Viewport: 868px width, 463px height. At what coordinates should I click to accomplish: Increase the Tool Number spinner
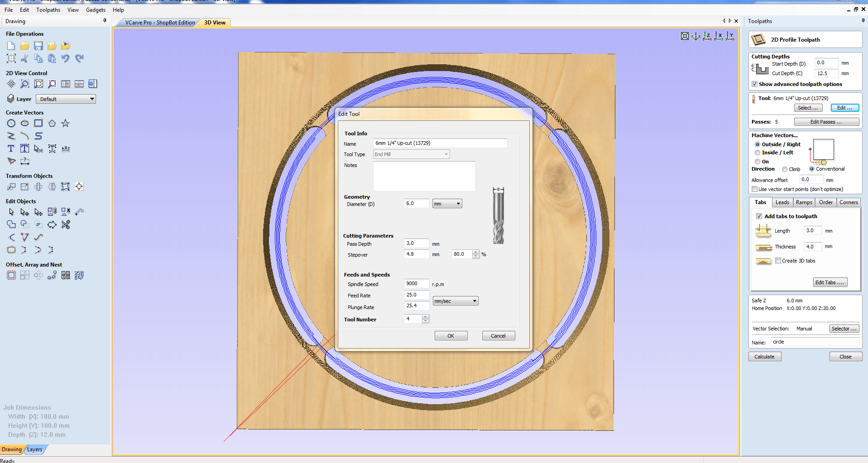[x=425, y=317]
